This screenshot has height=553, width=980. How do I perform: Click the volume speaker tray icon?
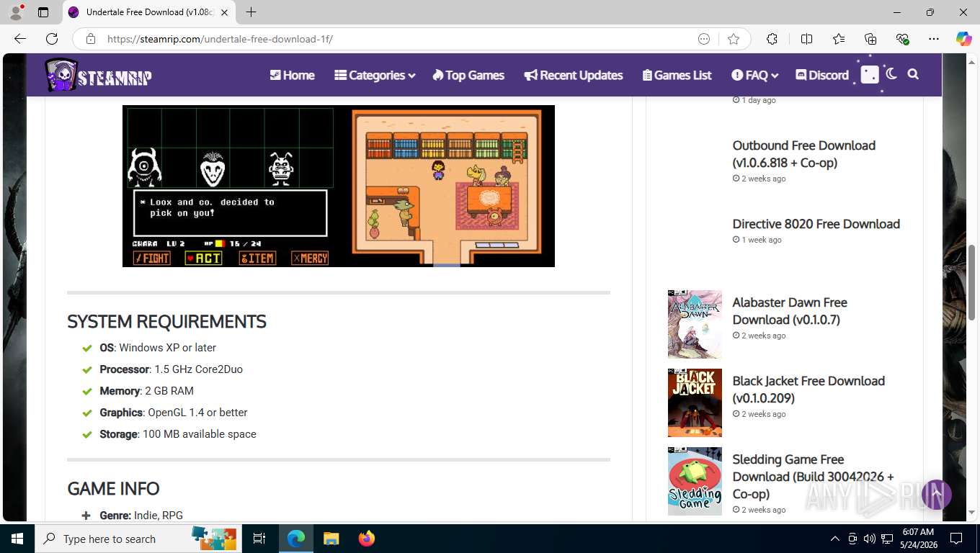(x=870, y=539)
